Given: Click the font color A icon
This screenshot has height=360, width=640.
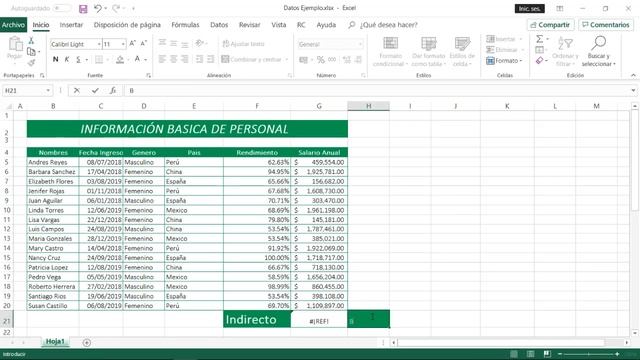Looking at the screenshot, I should [x=138, y=60].
